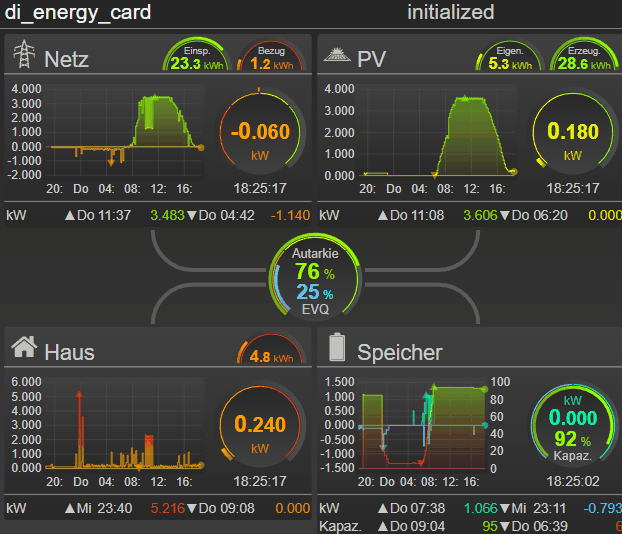Click the Haus 0.240 kW power dial
Screen dimensions: 622x534
pyautogui.click(x=260, y=427)
